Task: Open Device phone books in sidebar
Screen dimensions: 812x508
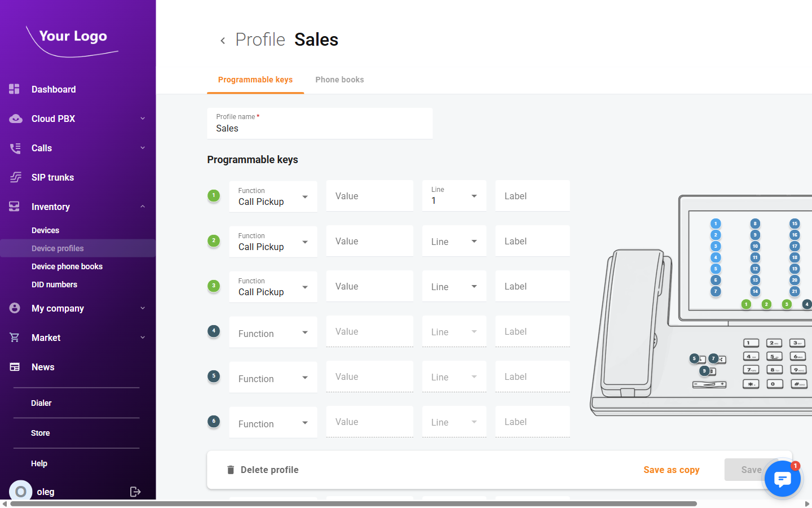Action: pos(67,266)
